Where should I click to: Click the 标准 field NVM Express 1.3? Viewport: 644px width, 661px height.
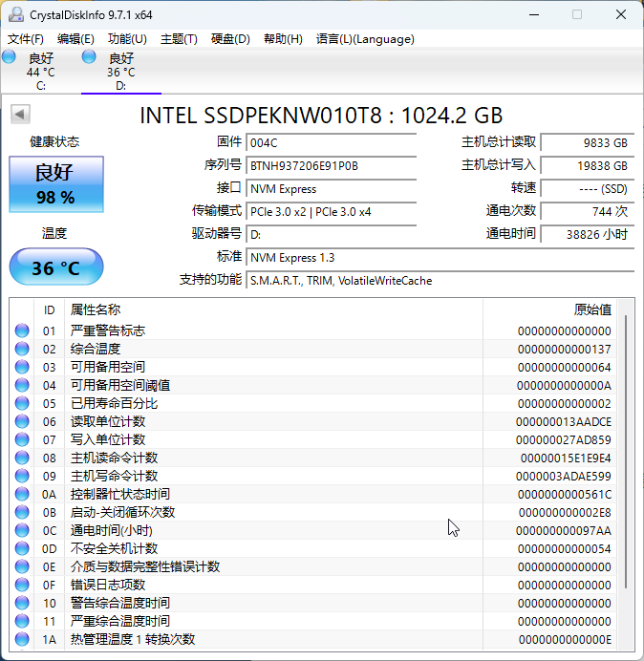click(440, 257)
